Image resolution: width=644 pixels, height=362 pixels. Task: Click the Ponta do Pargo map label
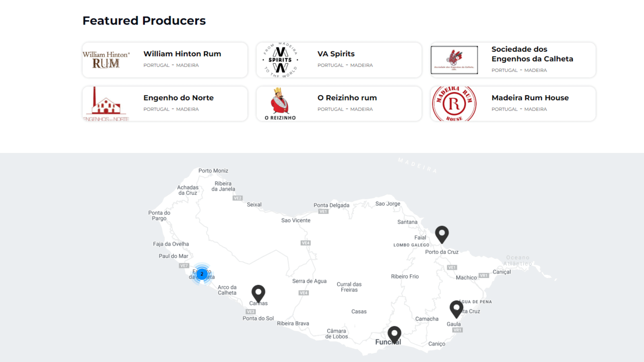pos(159,216)
